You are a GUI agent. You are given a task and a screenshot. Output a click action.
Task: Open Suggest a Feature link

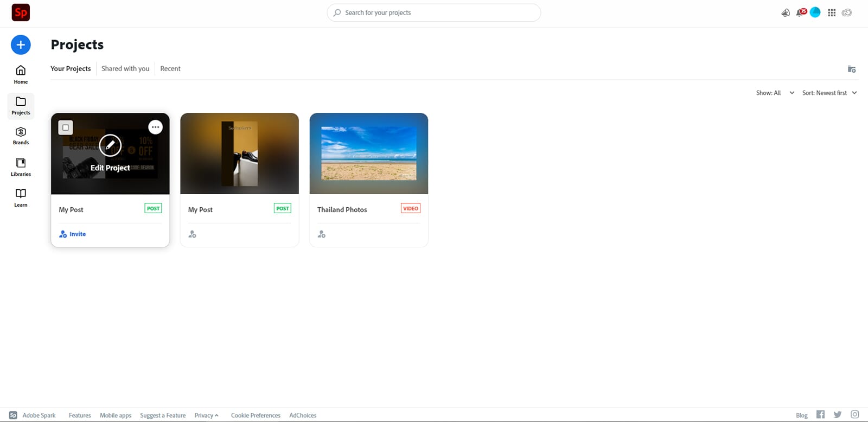[x=163, y=415]
